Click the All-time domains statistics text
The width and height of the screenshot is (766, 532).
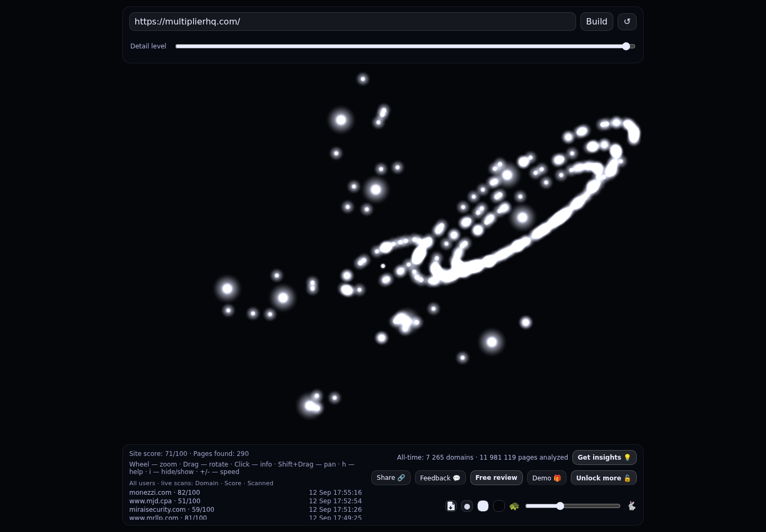coord(482,458)
